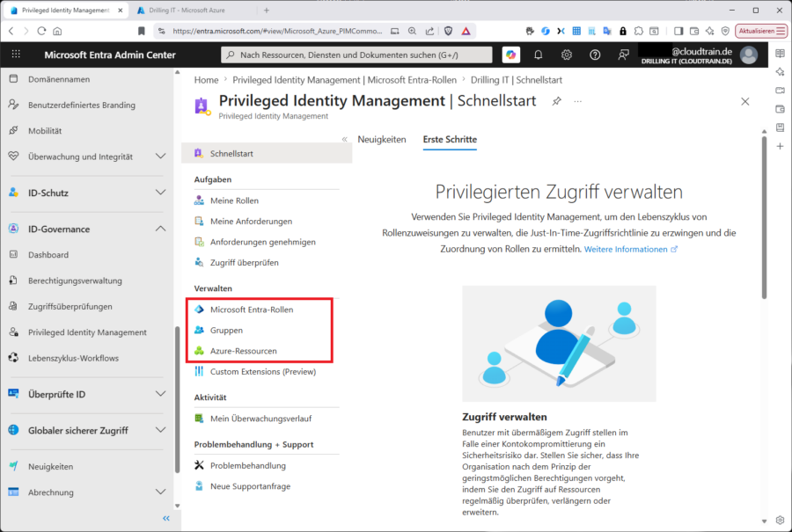Click the browser zoom magnifier icon
This screenshot has width=792, height=532.
click(412, 31)
